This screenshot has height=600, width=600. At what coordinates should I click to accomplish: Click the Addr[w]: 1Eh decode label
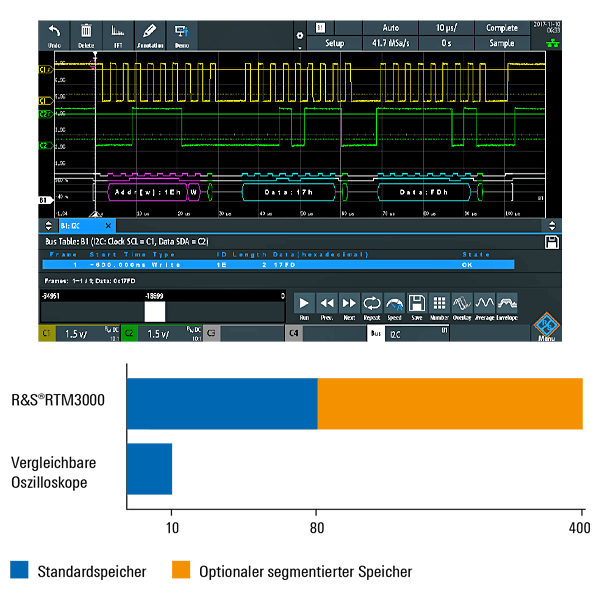pyautogui.click(x=148, y=192)
